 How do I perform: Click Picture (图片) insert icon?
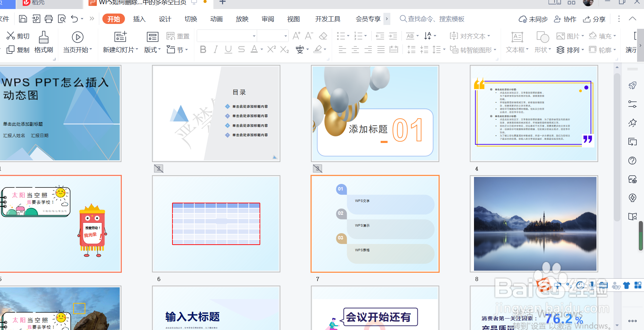click(x=561, y=36)
